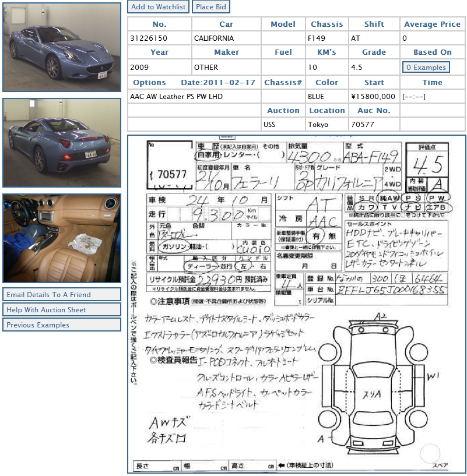
Task: Select the Average Price column header
Action: (432, 24)
